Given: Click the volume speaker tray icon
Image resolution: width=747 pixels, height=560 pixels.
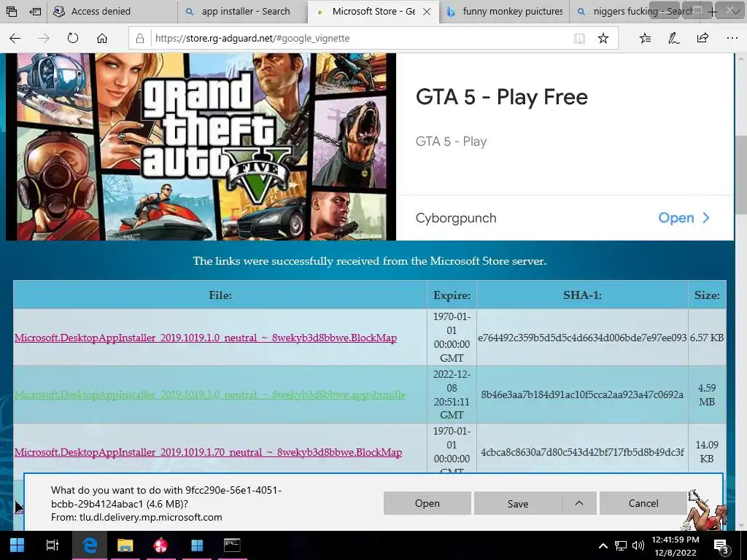Looking at the screenshot, I should 638,545.
